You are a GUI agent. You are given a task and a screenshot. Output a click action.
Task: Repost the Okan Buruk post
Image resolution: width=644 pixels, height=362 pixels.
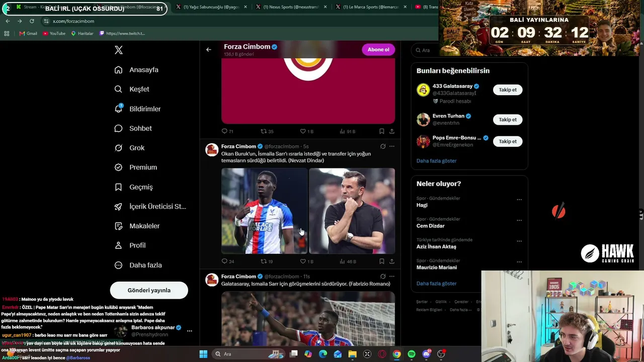tap(267, 261)
